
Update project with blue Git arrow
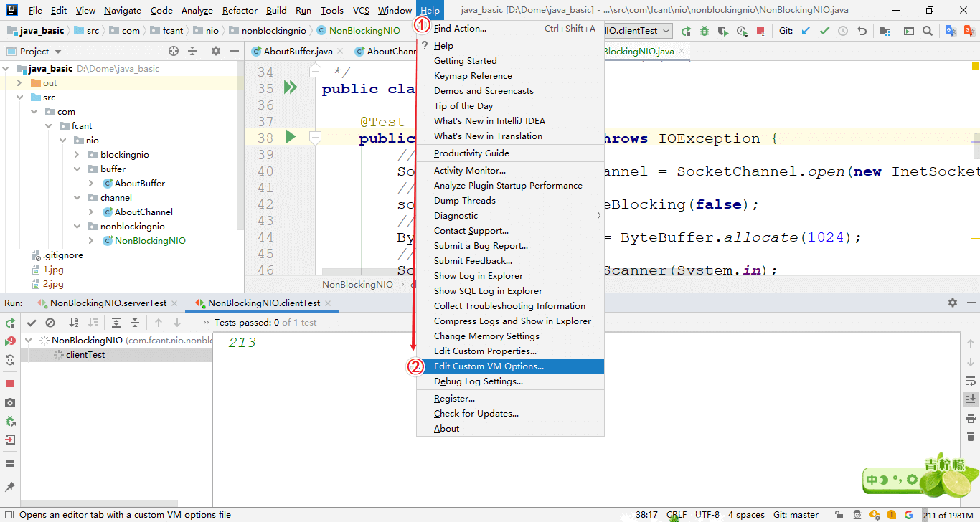tap(806, 31)
